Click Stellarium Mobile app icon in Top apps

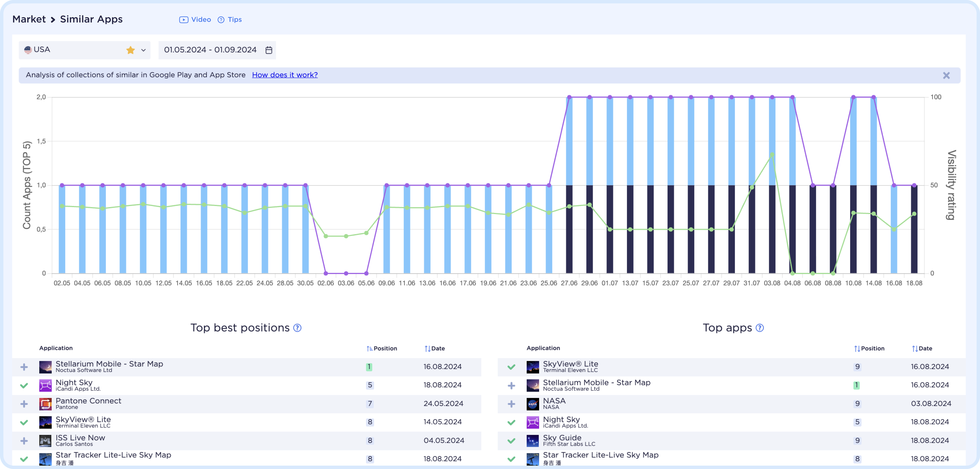coord(533,385)
